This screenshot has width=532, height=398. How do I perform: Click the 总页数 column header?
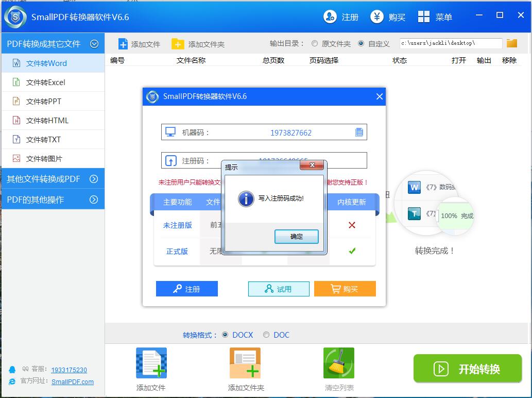273,60
